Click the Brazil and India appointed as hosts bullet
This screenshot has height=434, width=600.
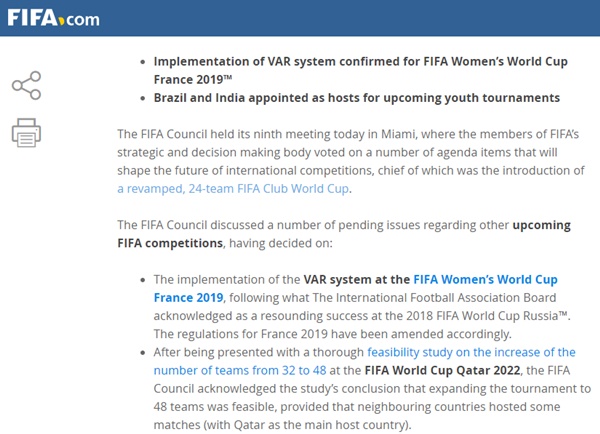(357, 98)
